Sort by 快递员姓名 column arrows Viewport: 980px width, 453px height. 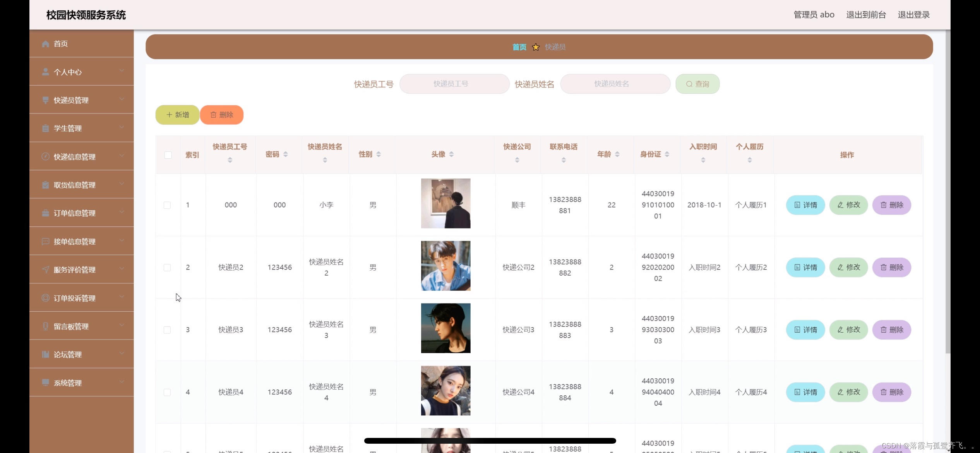(x=325, y=160)
